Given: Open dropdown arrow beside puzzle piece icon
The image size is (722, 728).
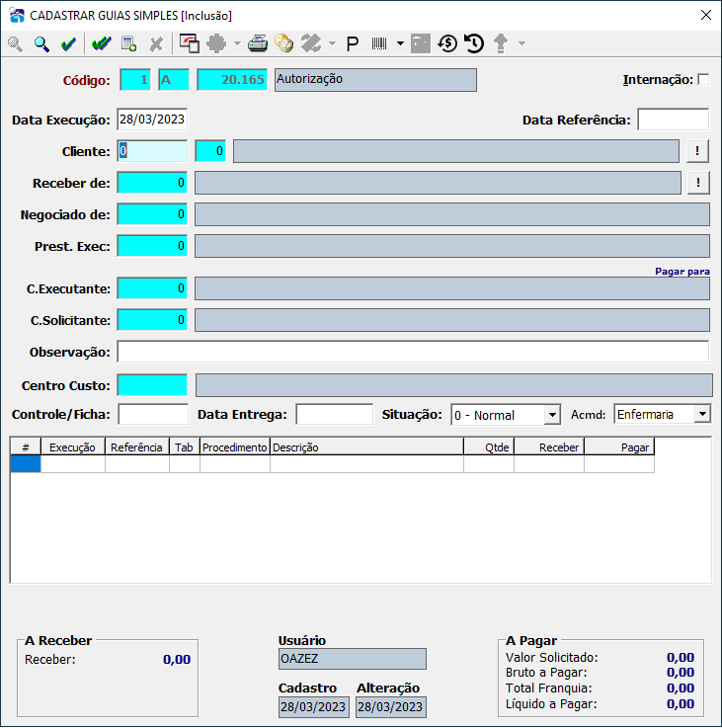Looking at the screenshot, I should (x=237, y=43).
